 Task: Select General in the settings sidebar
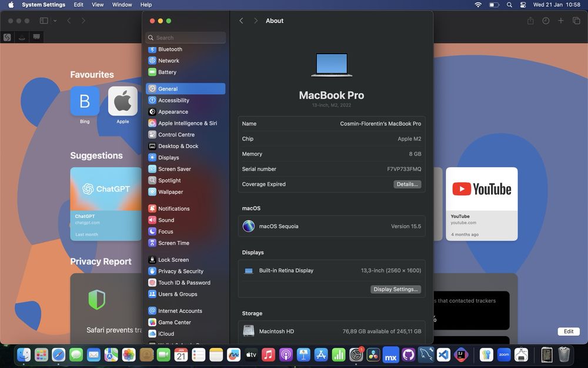tap(185, 89)
